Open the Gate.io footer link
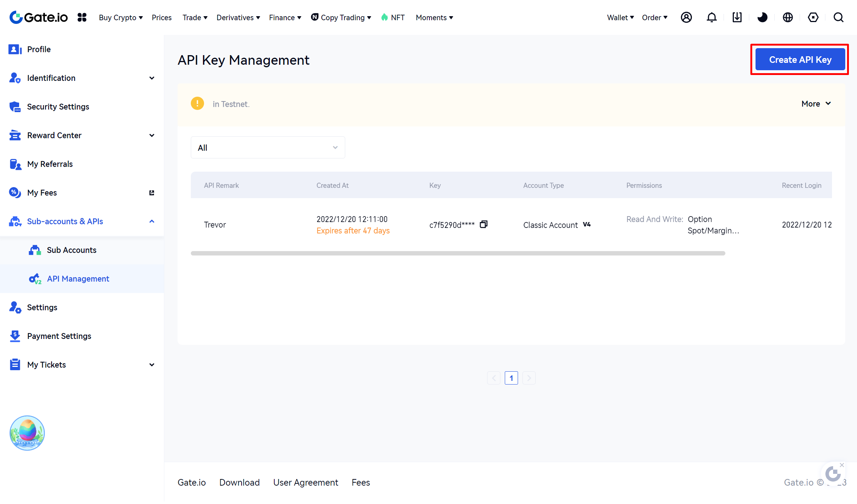The height and width of the screenshot is (504, 857). click(192, 482)
